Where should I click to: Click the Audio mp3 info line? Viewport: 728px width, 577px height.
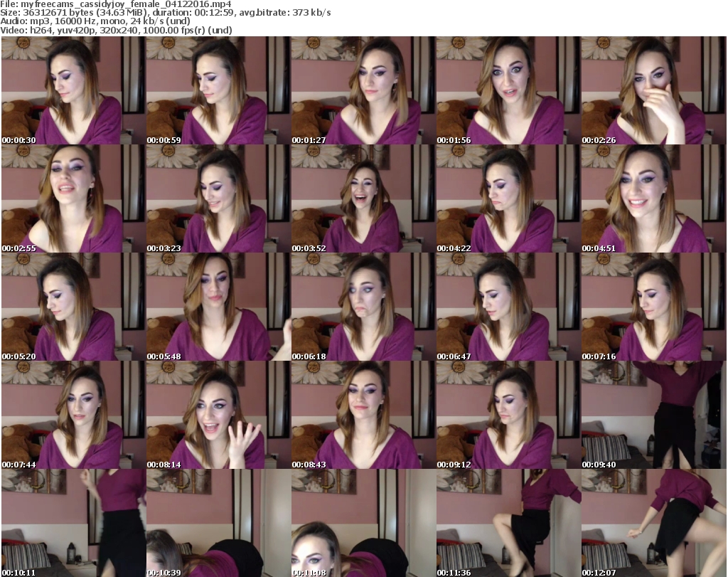(95, 21)
